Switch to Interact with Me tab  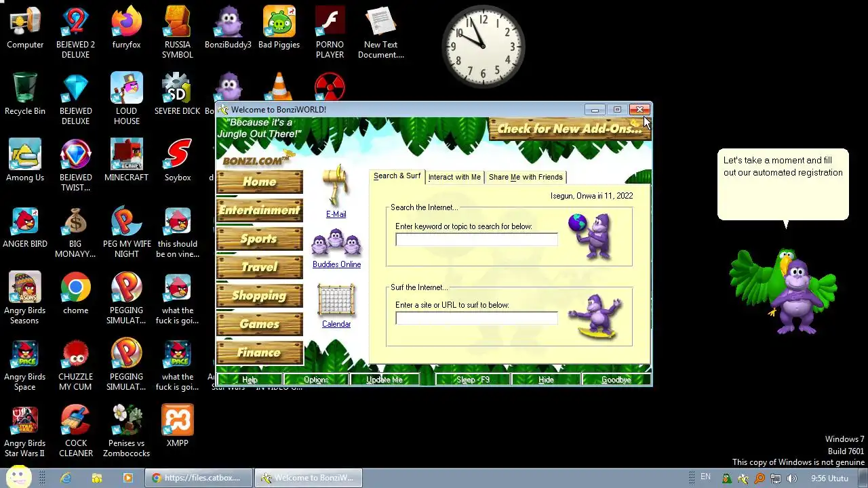click(x=454, y=177)
